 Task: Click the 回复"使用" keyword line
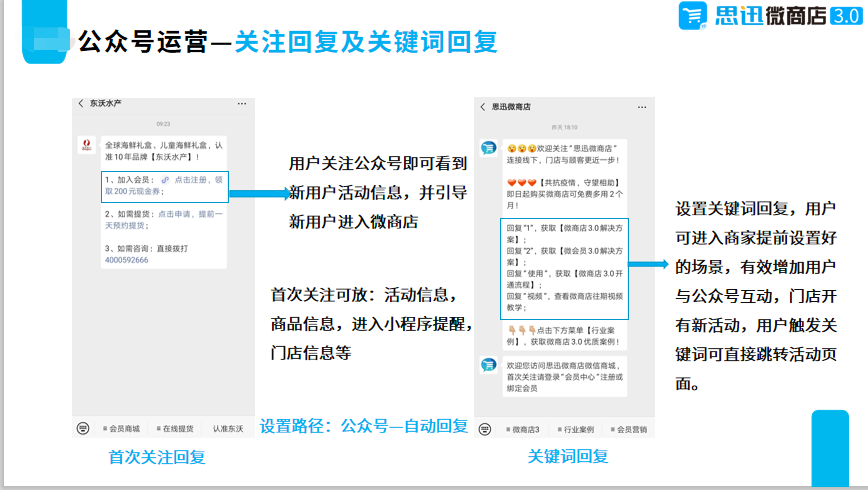tap(565, 279)
